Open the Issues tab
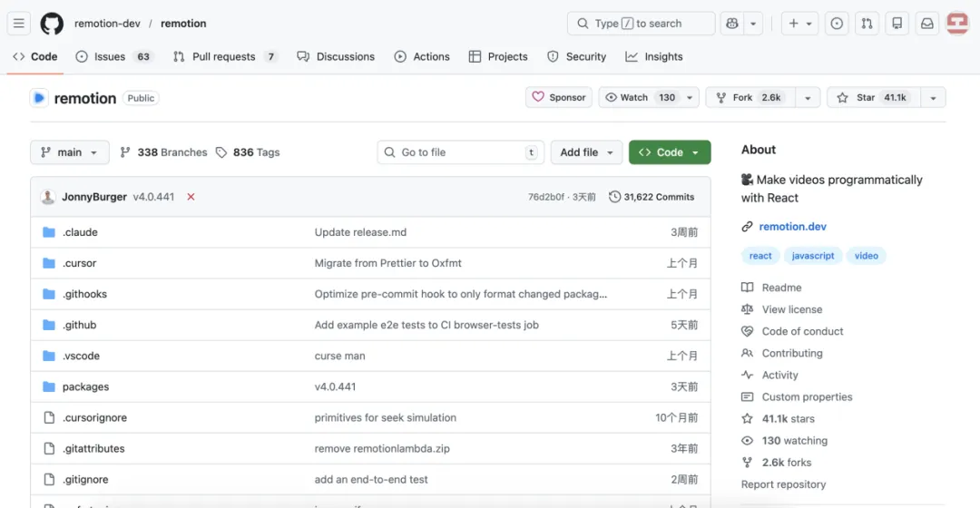 pos(115,56)
